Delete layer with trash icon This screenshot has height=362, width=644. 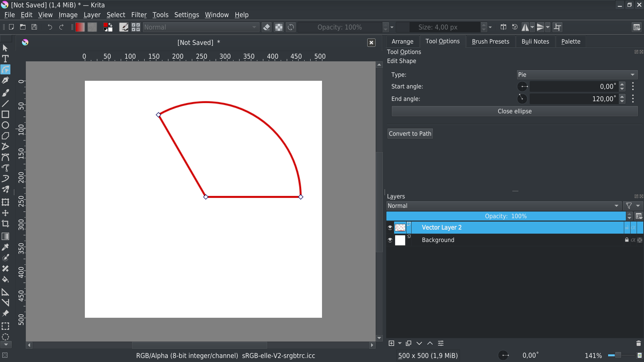638,343
